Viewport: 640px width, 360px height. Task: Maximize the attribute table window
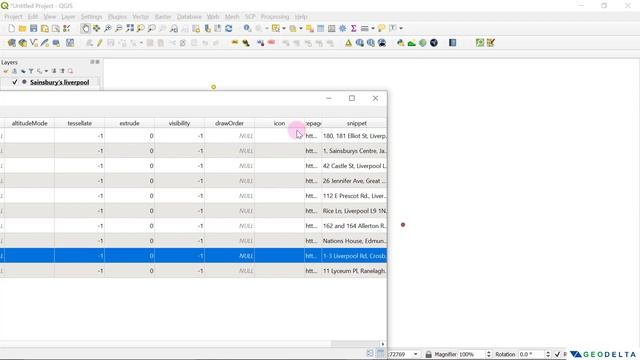click(x=352, y=98)
